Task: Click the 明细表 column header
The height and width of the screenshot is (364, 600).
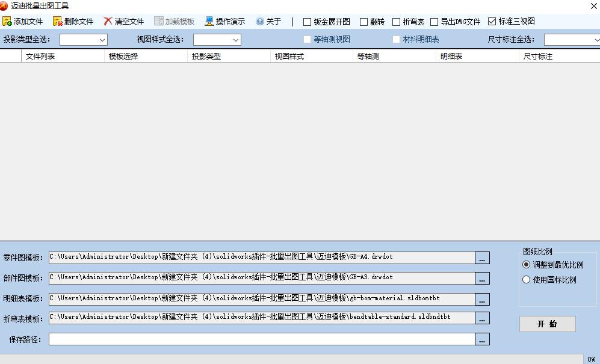Action: (x=477, y=57)
